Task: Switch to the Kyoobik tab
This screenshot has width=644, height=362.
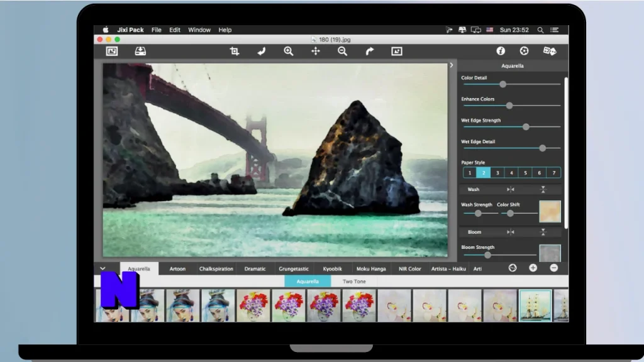Action: point(332,269)
